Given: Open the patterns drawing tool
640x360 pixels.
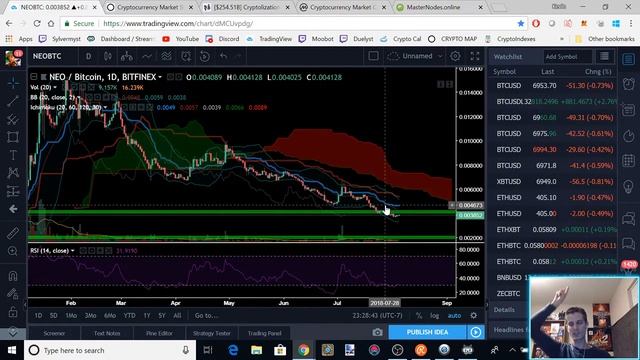Looking at the screenshot, I should 13,173.
